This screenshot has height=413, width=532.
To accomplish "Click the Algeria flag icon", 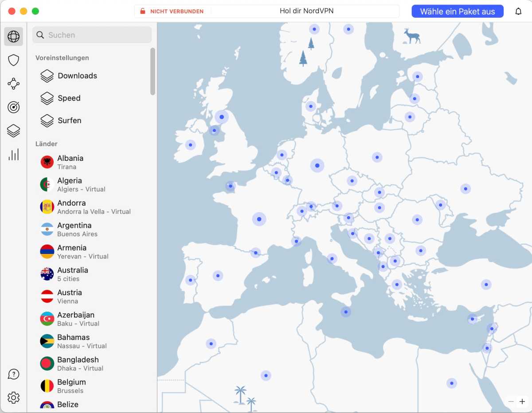I will [x=47, y=184].
